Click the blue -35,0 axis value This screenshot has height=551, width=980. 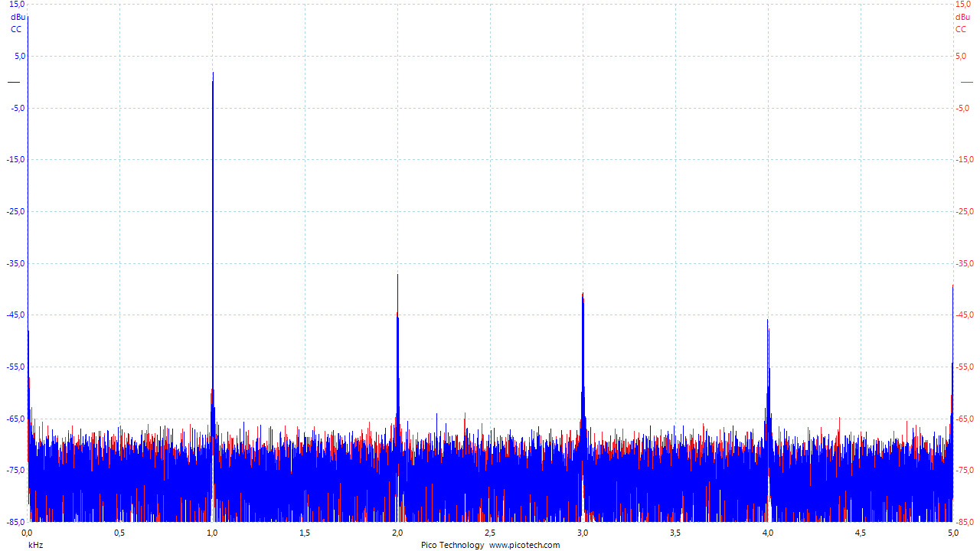point(15,263)
